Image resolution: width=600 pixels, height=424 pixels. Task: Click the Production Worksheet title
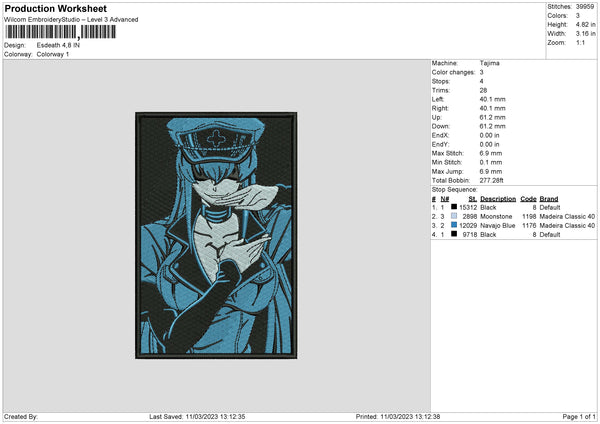pyautogui.click(x=55, y=9)
